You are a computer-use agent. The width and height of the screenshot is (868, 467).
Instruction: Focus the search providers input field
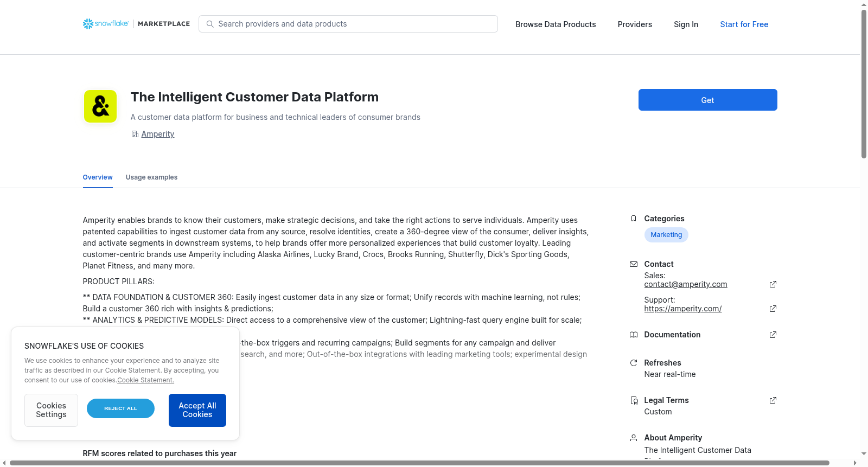(x=348, y=24)
